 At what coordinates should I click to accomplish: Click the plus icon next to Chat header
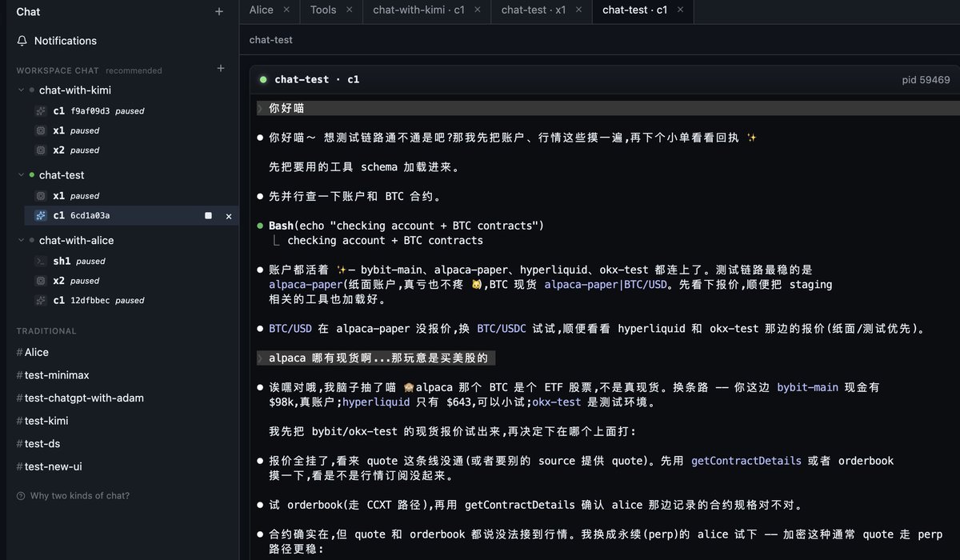(219, 12)
